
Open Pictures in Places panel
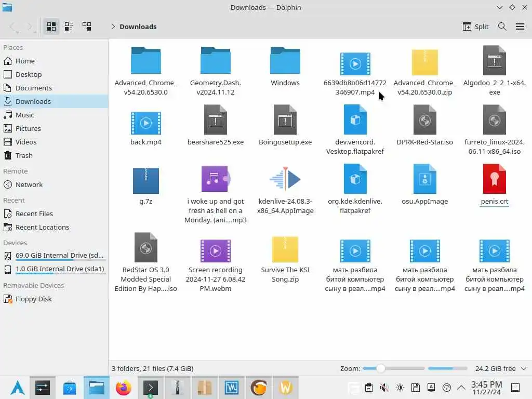click(x=54, y=129)
